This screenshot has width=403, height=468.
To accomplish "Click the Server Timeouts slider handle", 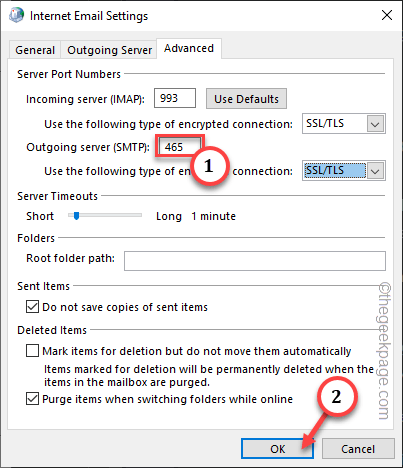I will click(76, 216).
